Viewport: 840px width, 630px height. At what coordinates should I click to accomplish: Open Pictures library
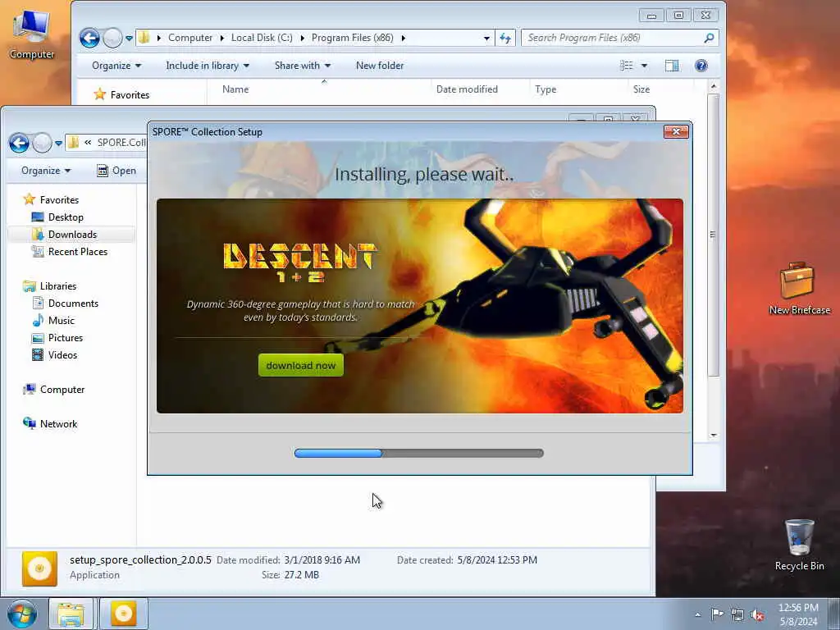pos(66,337)
